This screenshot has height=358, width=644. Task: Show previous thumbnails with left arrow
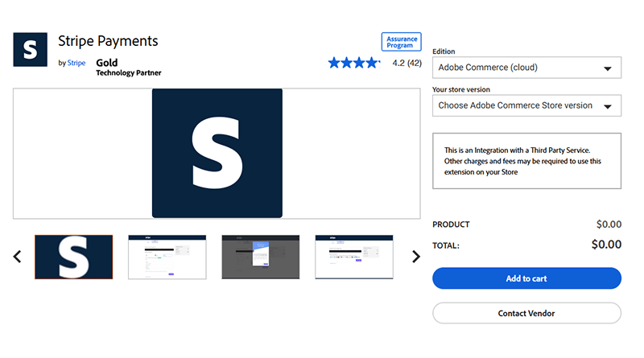[x=17, y=257]
